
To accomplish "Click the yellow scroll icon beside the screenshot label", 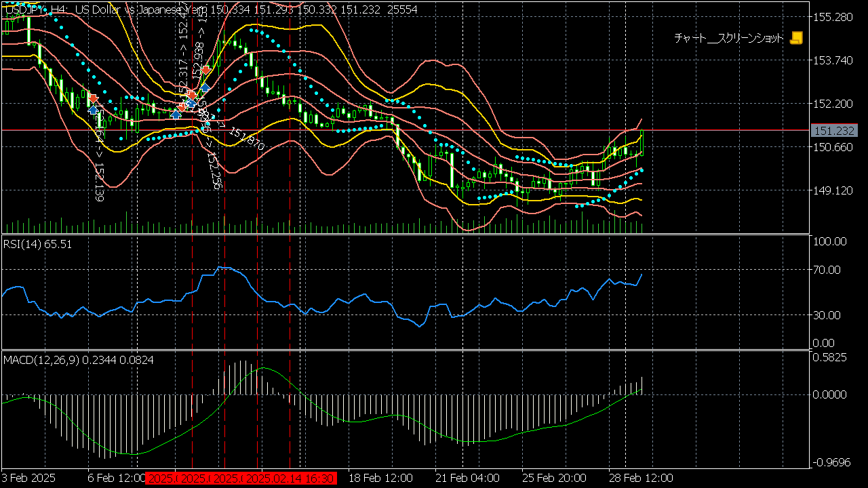I will (x=796, y=38).
